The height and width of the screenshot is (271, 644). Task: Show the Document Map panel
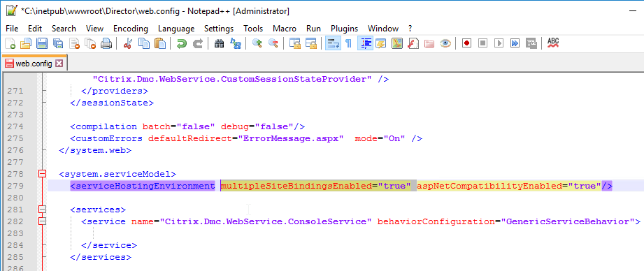[396, 43]
